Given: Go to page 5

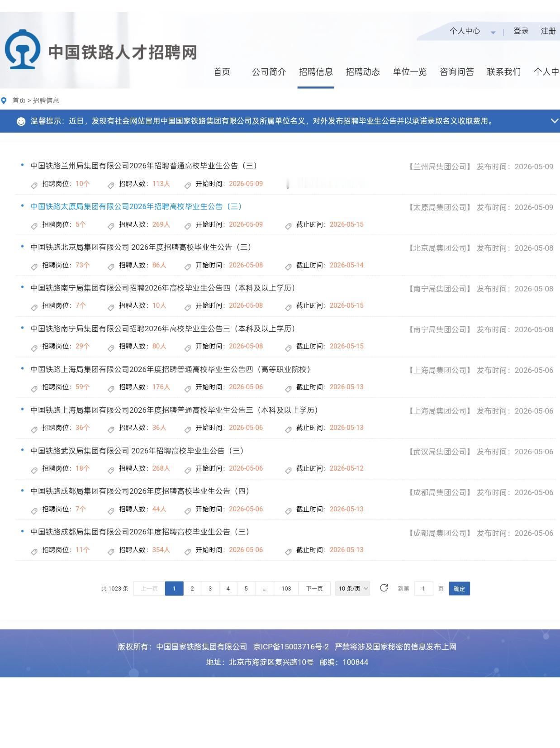Looking at the screenshot, I should 246,588.
